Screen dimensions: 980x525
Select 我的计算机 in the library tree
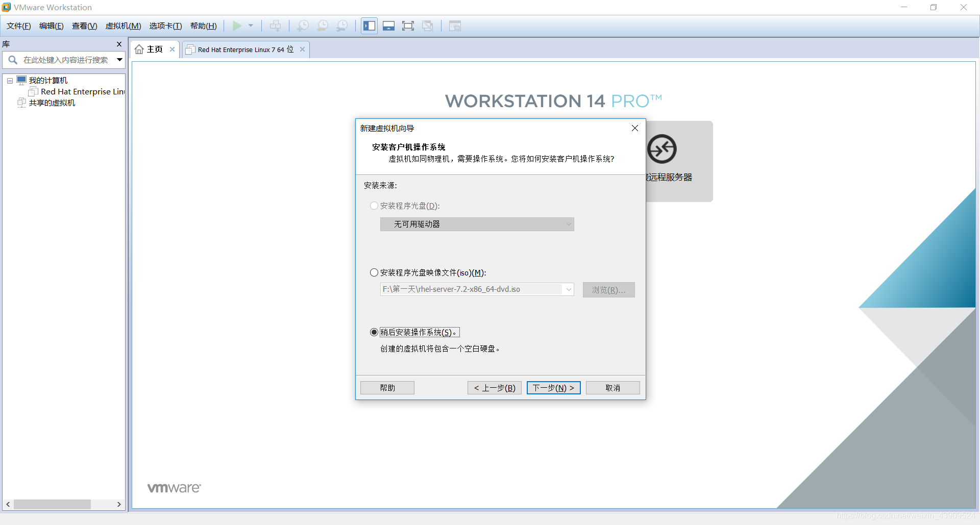point(48,81)
